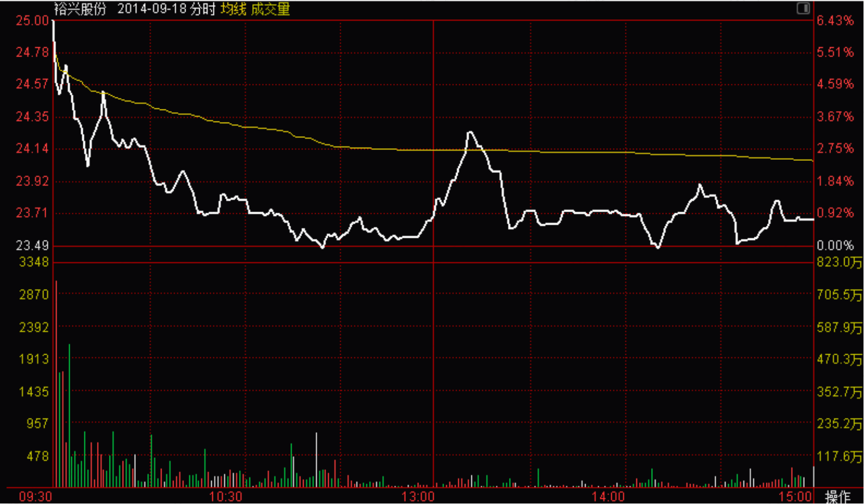This screenshot has height=504, width=864.
Task: Click the 6.43% percentage label
Action: pos(836,20)
